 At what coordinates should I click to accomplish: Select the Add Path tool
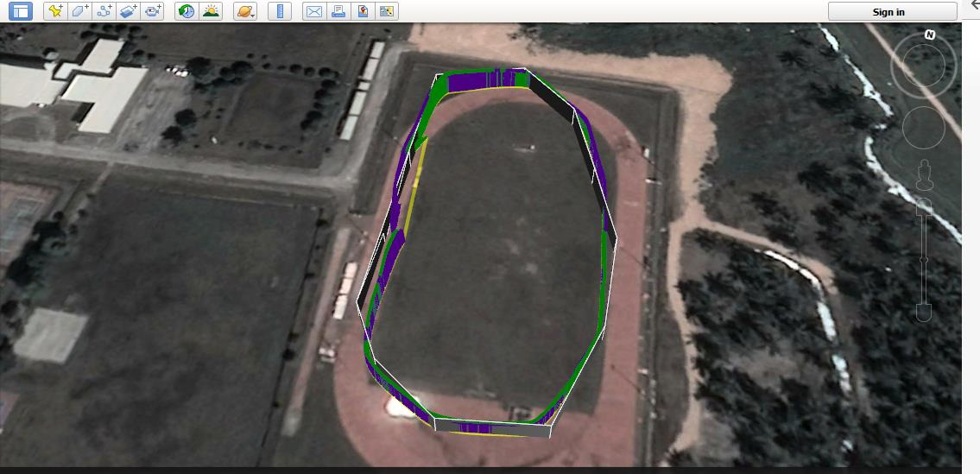104,11
